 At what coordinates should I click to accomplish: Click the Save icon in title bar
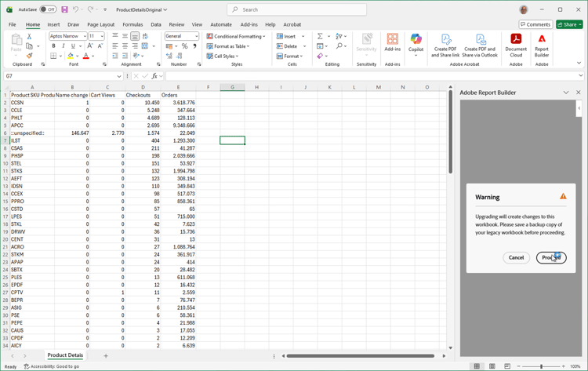click(x=64, y=9)
